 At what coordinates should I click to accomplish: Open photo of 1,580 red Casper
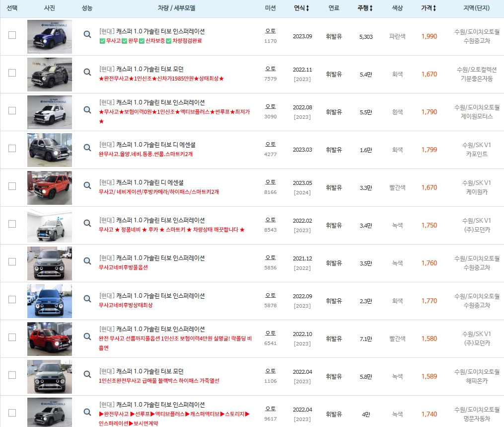50,339
